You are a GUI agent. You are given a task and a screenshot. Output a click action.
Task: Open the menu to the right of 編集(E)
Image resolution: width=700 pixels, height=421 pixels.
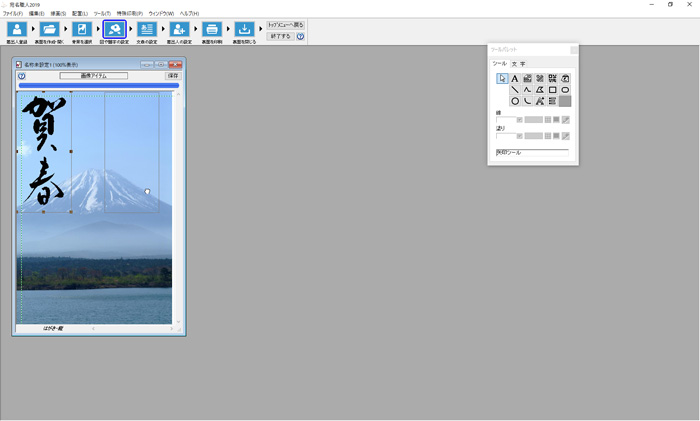click(x=58, y=14)
